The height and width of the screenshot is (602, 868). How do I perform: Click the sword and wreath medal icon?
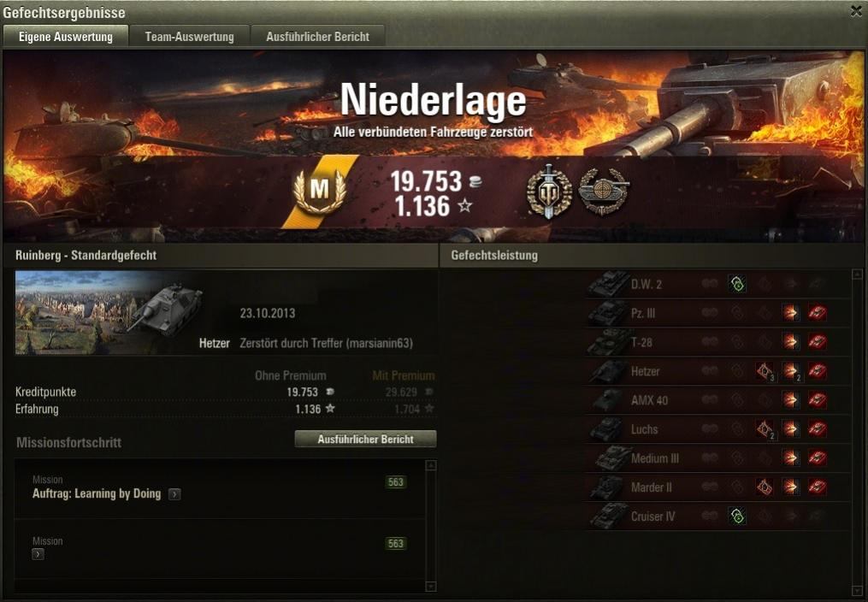(x=548, y=192)
